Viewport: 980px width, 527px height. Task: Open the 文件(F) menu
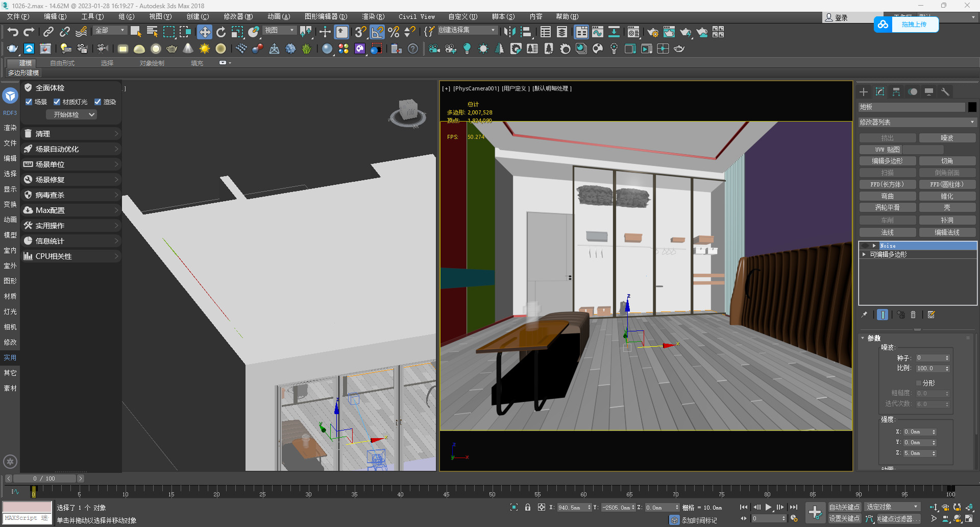(18, 16)
